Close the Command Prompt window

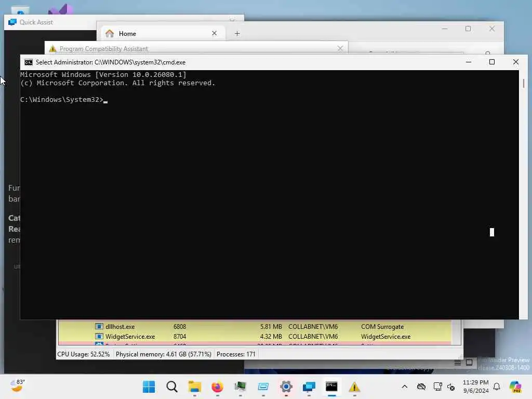pos(516,62)
